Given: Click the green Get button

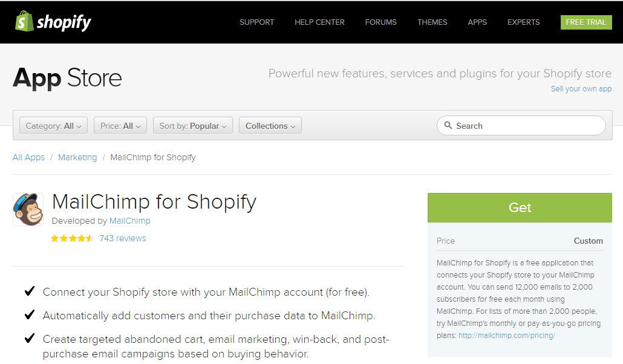Looking at the screenshot, I should point(520,207).
